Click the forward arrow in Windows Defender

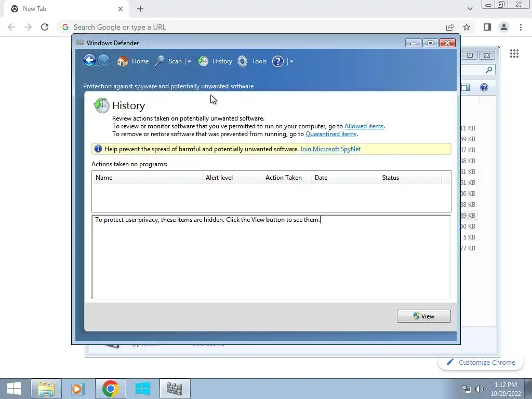[104, 61]
